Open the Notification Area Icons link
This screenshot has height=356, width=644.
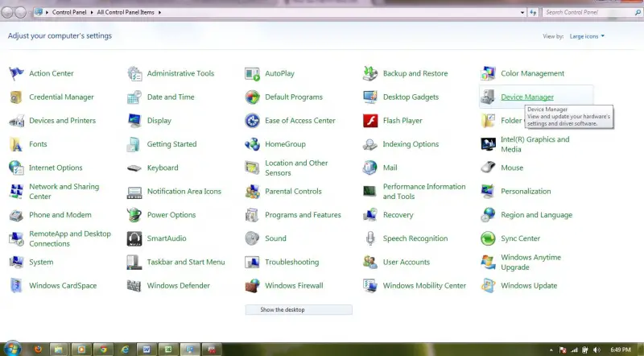pos(184,192)
